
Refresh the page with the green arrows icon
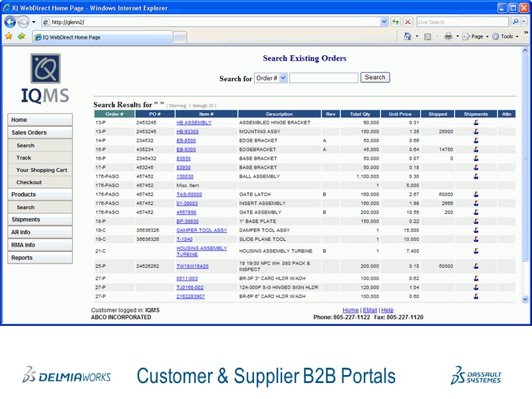point(394,22)
